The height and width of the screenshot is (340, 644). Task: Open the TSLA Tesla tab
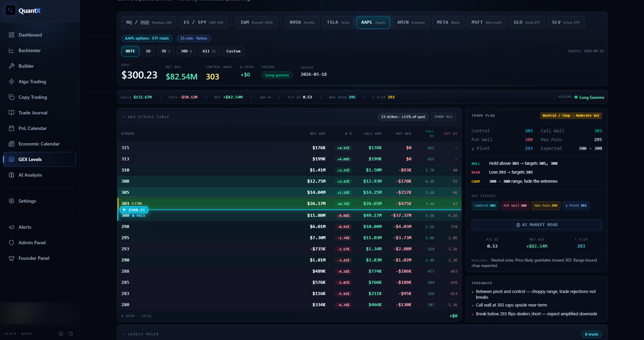[x=338, y=22]
